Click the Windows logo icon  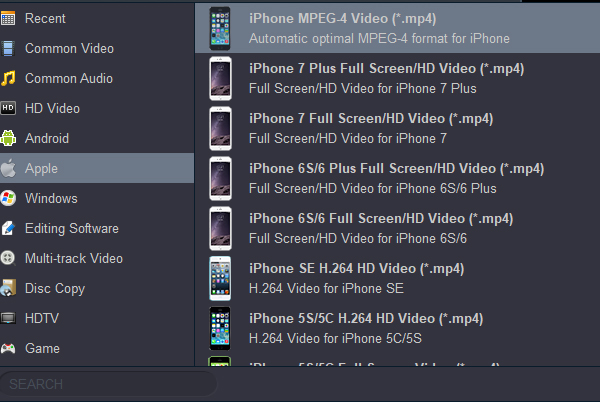coord(9,198)
